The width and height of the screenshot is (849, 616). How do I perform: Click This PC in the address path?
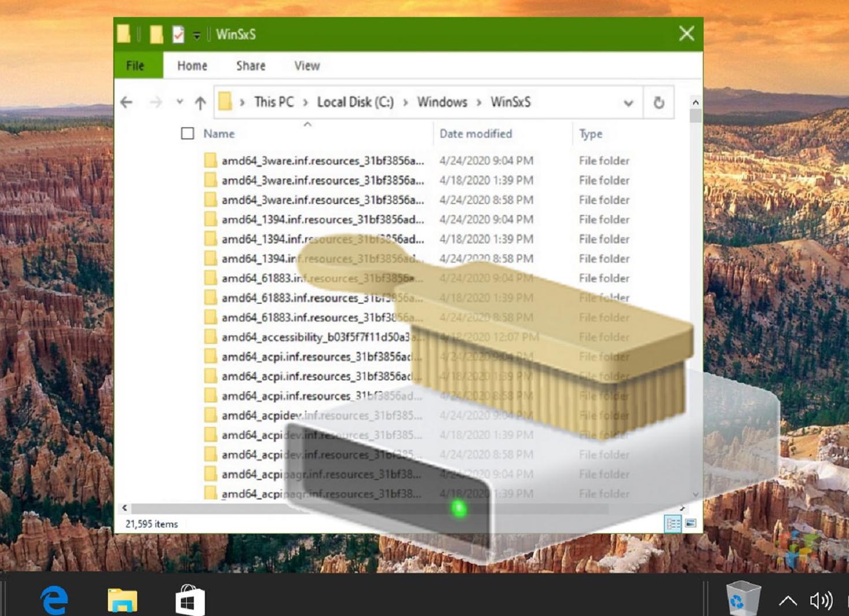click(274, 102)
